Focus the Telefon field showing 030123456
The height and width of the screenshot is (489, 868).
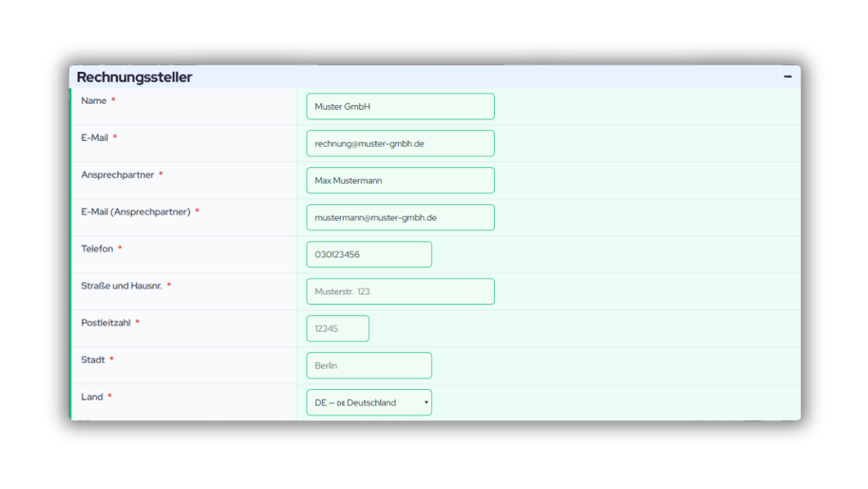tap(369, 255)
